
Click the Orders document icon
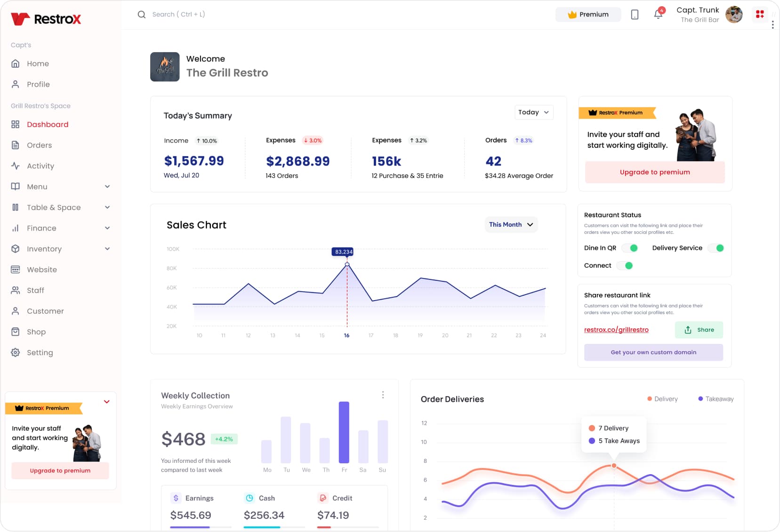[16, 145]
